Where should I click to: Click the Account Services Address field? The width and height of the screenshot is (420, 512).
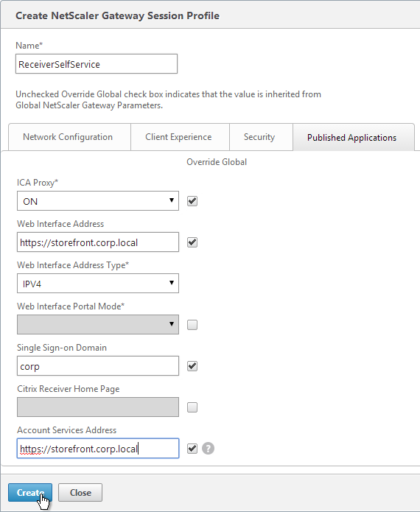coord(98,449)
